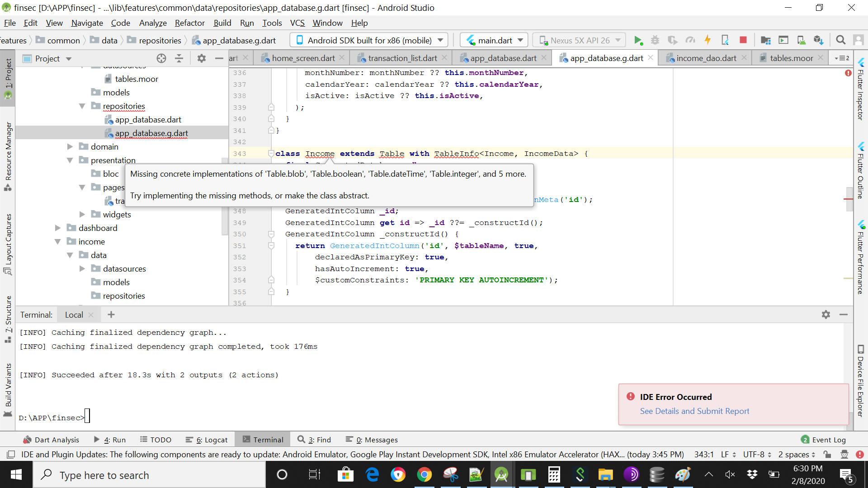This screenshot has width=868, height=488.
Task: Open the Android SDK built for x86 dropdown
Action: (368, 40)
